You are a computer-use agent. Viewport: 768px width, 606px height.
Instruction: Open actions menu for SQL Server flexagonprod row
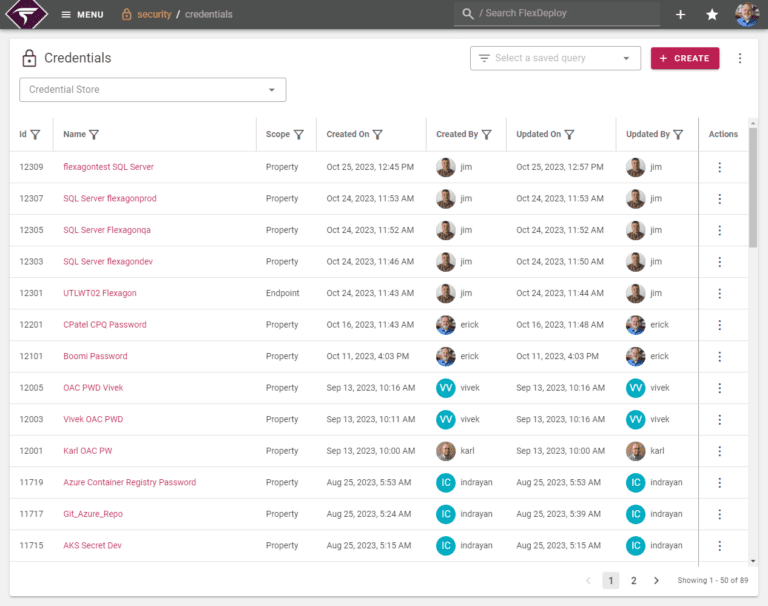(x=720, y=198)
